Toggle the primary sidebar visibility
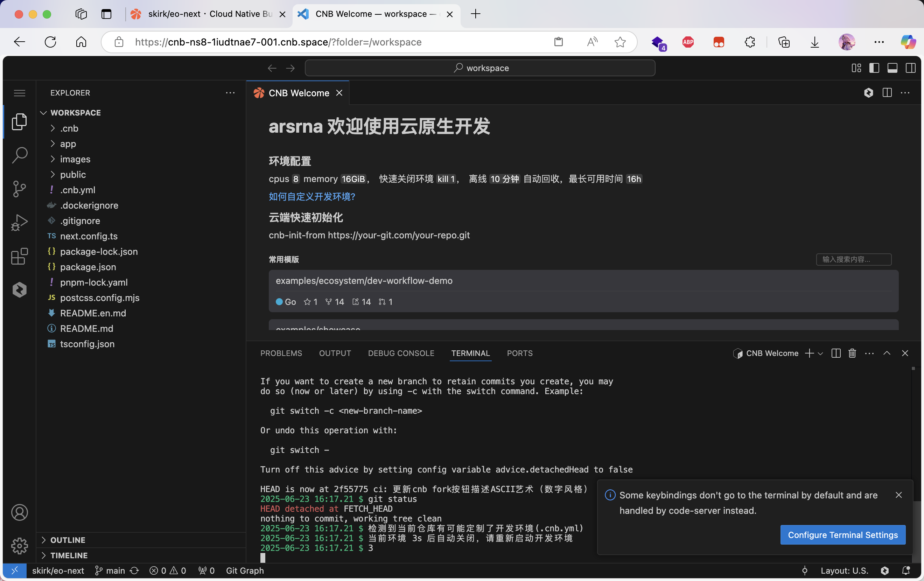Viewport: 924px width, 581px height. pyautogui.click(x=874, y=68)
